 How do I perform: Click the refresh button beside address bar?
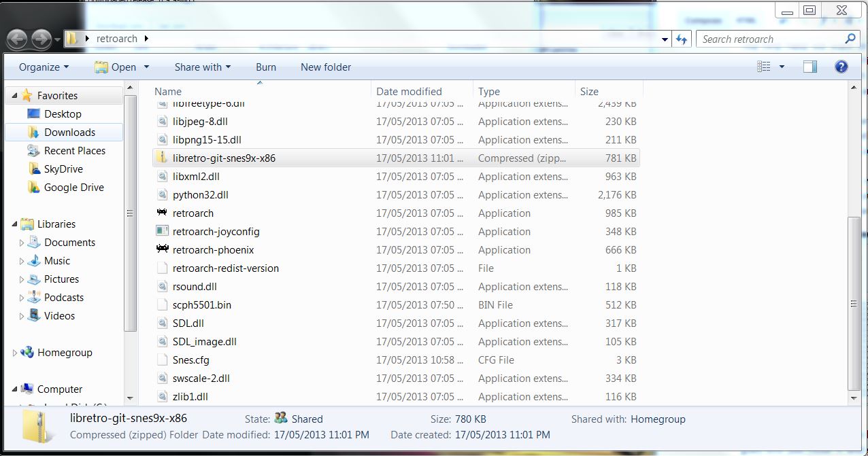(x=682, y=39)
